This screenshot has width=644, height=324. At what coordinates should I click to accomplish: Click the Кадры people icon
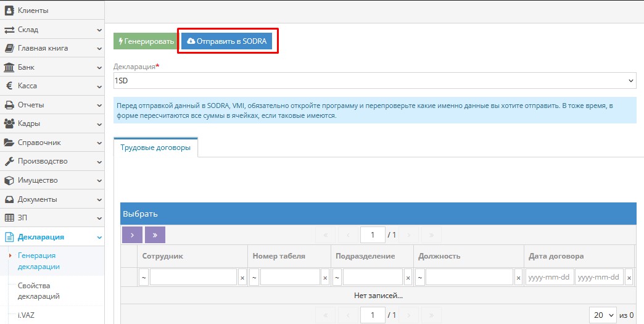[x=9, y=123]
